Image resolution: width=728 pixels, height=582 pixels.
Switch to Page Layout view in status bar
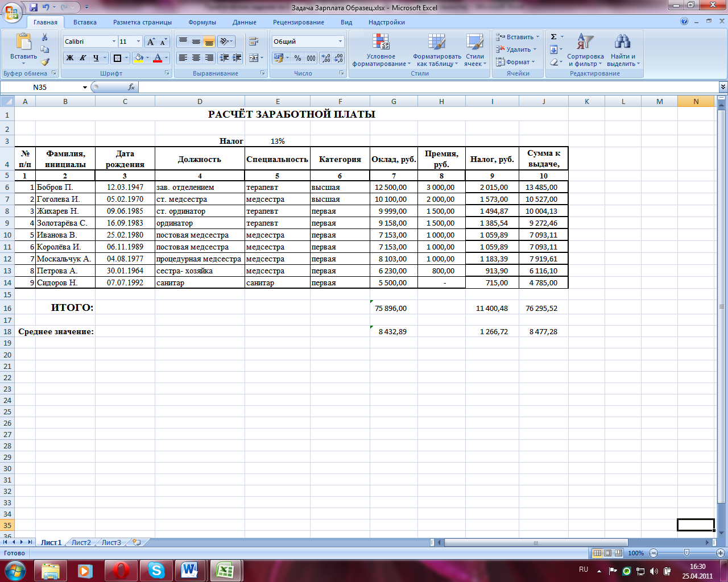pyautogui.click(x=607, y=553)
